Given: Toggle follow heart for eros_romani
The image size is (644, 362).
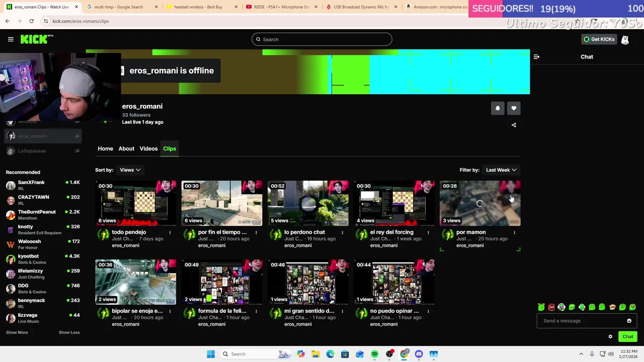Looking at the screenshot, I should point(514,108).
